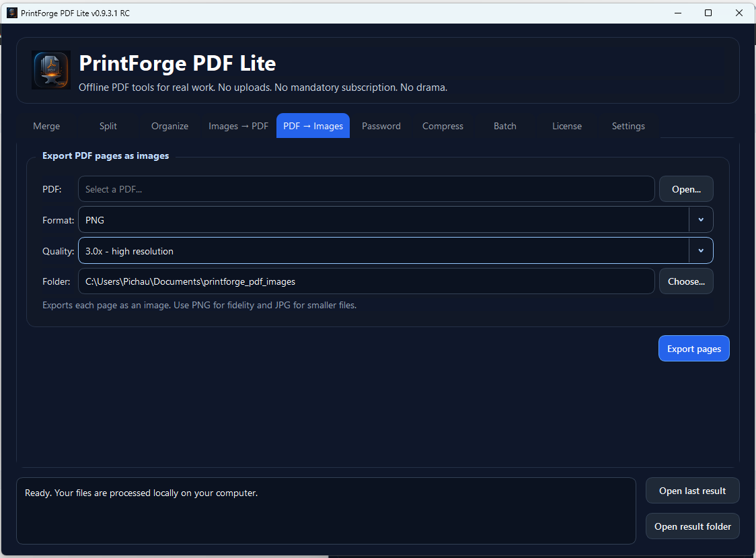Click the Select a PDF input field
The width and height of the screenshot is (756, 558).
point(366,189)
